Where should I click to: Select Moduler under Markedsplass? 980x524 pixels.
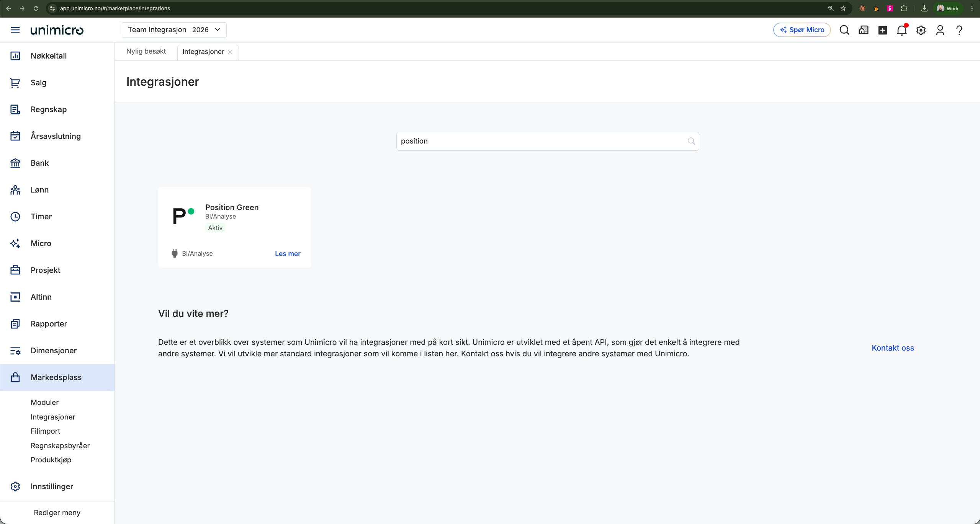click(x=44, y=402)
